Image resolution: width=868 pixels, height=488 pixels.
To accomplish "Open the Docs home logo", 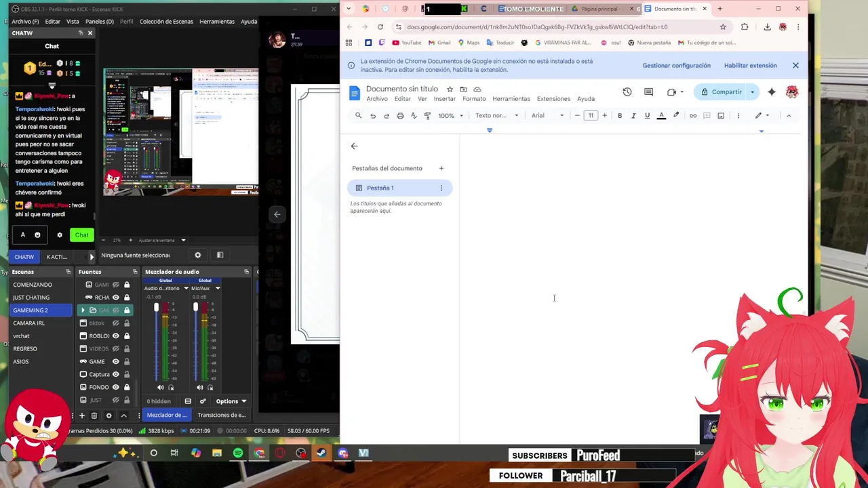I will 354,93.
